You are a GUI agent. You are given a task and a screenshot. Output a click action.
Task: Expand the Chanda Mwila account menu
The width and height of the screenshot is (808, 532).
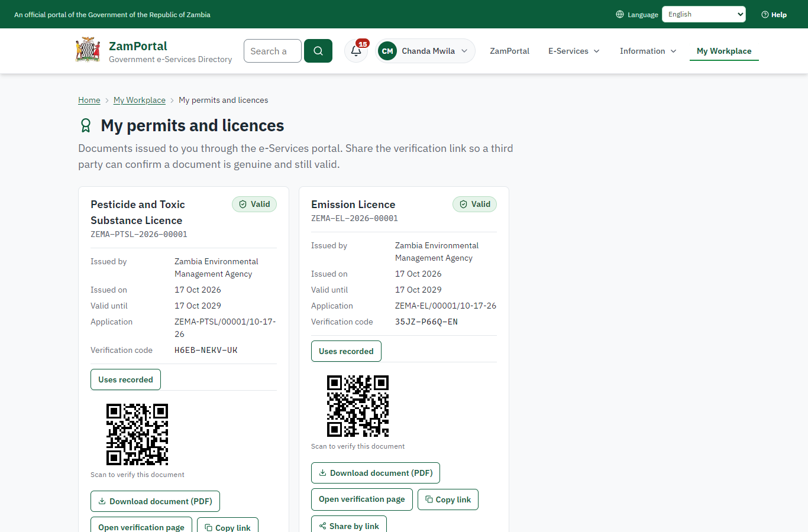pos(425,51)
